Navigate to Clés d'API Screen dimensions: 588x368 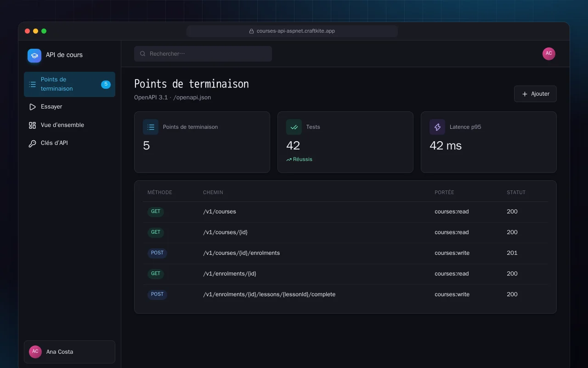(x=69, y=143)
